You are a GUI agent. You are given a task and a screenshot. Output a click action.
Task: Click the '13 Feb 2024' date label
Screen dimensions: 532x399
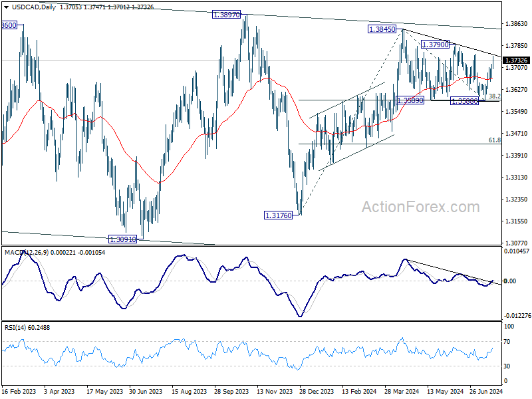(x=359, y=392)
